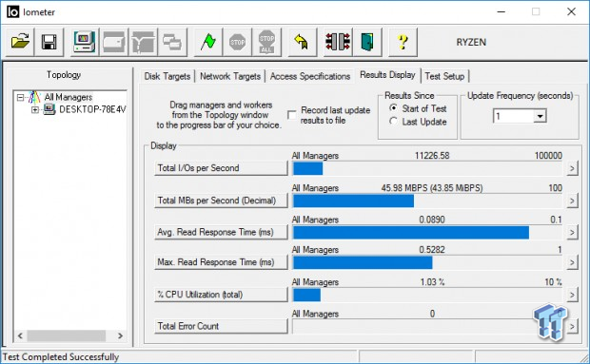Click the Iometer title bar logo
The image size is (590, 364).
[x=12, y=12]
